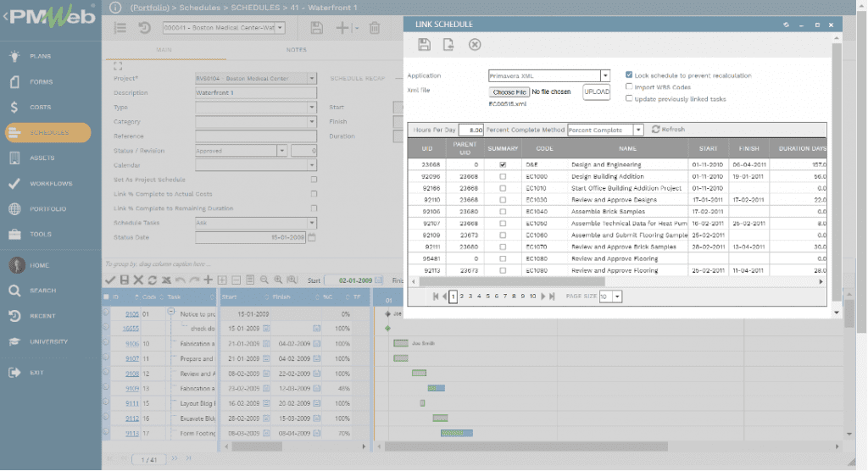868x471 pixels.
Task: Collapse the Notice to proceed task row
Action: 171,312
